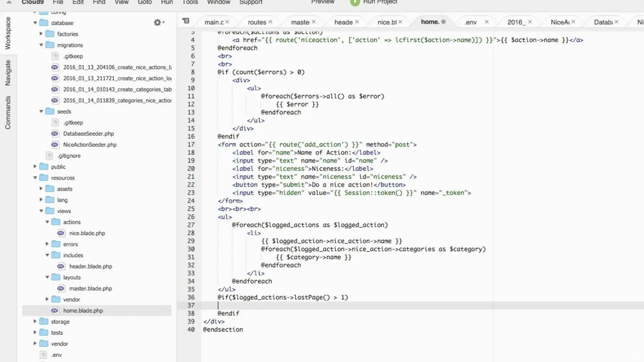The image size is (644, 362).
Task: Expand the vendor folder inside views
Action: 47,299
